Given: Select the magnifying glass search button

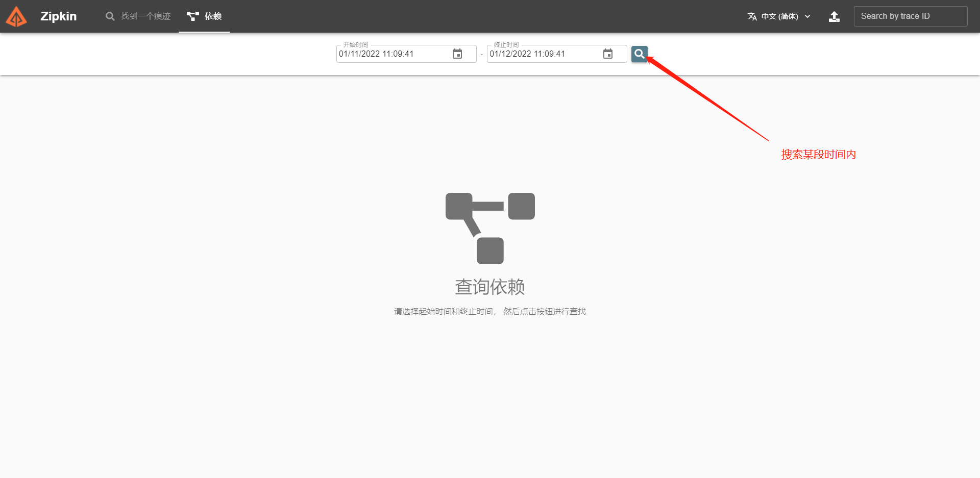Looking at the screenshot, I should [639, 54].
